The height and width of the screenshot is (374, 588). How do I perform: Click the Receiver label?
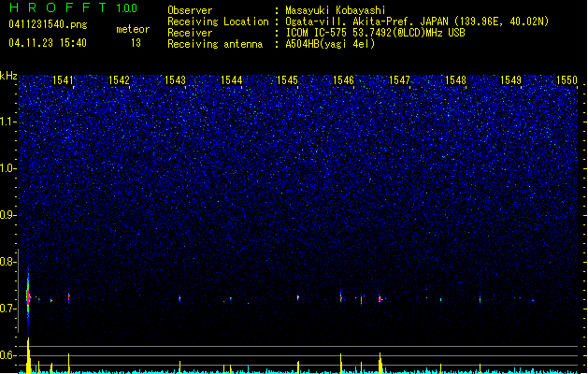tap(190, 33)
